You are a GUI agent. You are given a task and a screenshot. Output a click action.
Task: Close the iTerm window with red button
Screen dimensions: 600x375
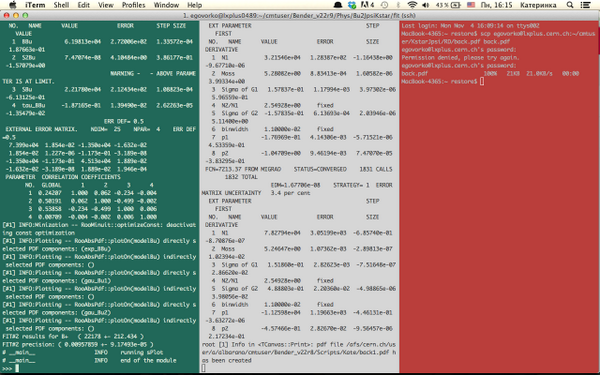pos(6,15)
